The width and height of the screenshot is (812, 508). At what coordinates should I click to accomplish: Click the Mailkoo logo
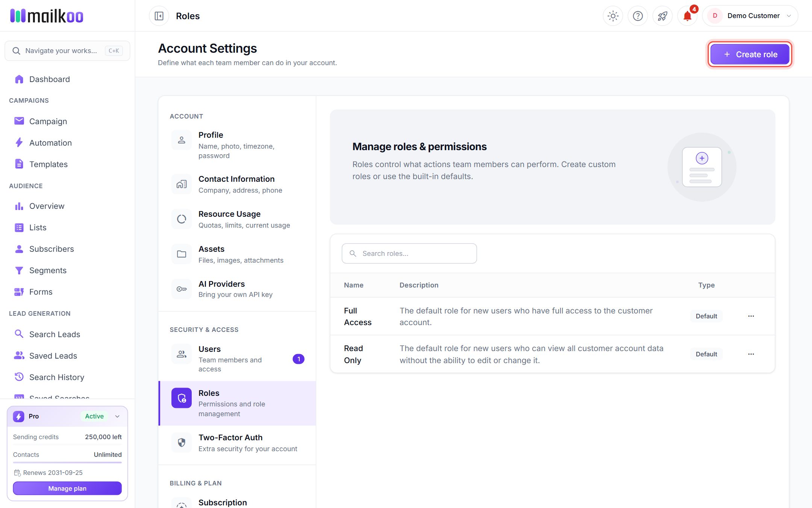[47, 16]
